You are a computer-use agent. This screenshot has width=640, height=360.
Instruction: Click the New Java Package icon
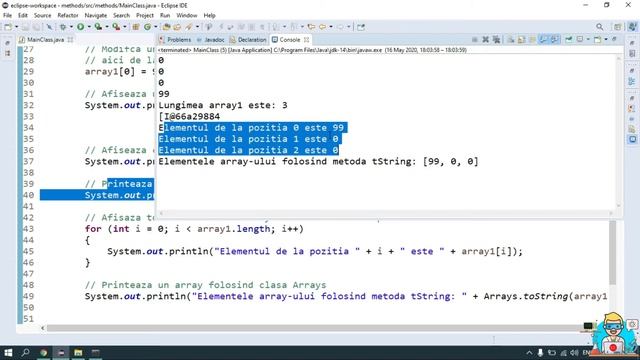[x=136, y=27]
